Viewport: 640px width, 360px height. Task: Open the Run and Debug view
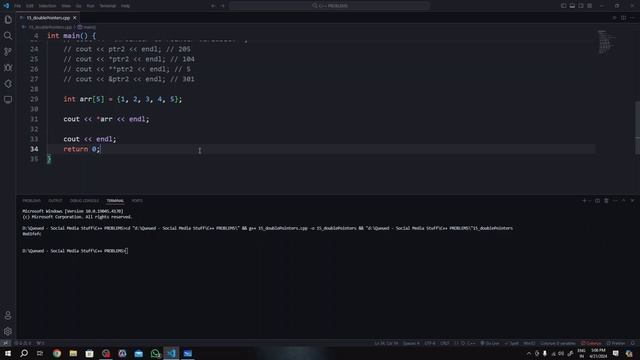pyautogui.click(x=8, y=68)
